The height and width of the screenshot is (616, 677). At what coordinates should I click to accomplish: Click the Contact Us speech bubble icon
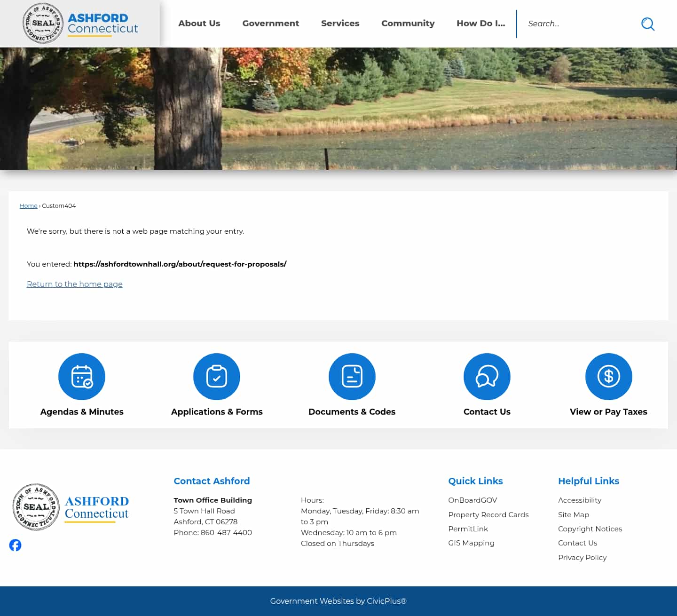487,376
